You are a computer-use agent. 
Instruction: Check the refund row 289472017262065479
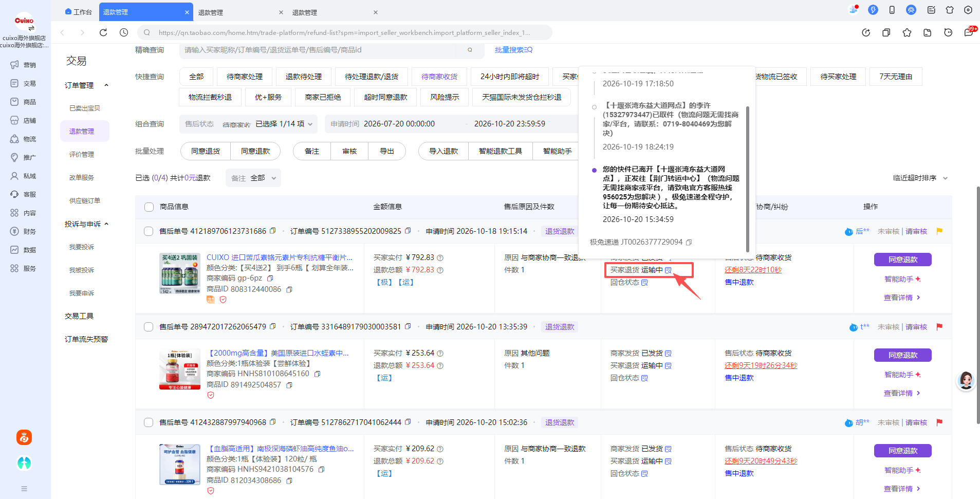coord(149,327)
